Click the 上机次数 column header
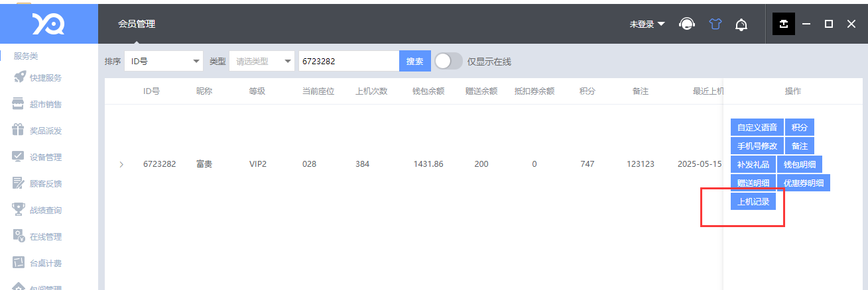 [371, 91]
